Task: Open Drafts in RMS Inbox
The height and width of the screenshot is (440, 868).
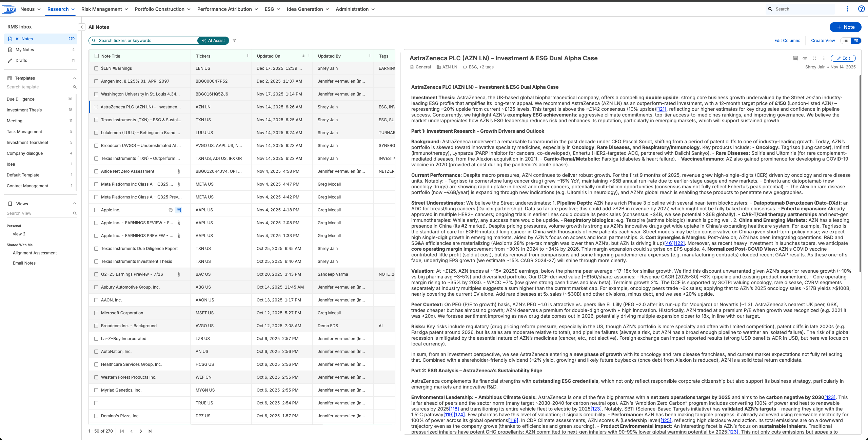Action: 41,61
